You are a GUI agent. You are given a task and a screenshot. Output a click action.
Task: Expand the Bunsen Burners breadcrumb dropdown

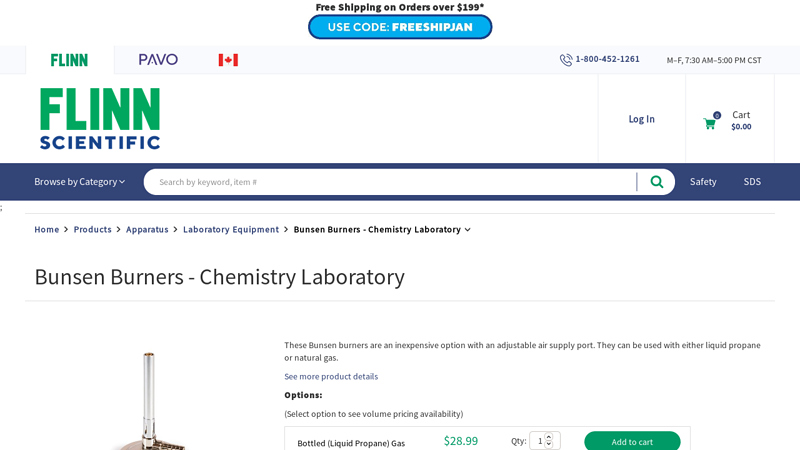467,230
